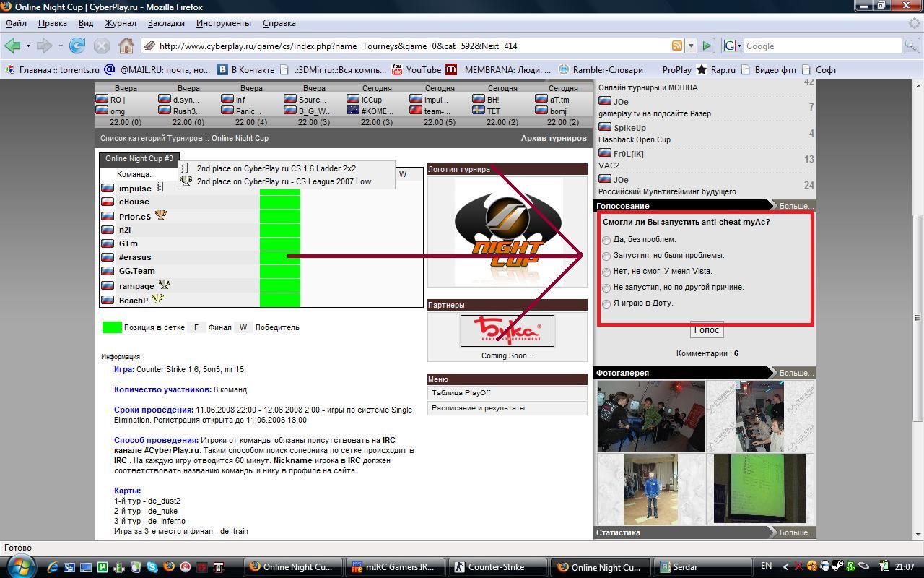924x578 pixels.
Task: Open the MEMBRANA bookmark
Action: pos(498,69)
